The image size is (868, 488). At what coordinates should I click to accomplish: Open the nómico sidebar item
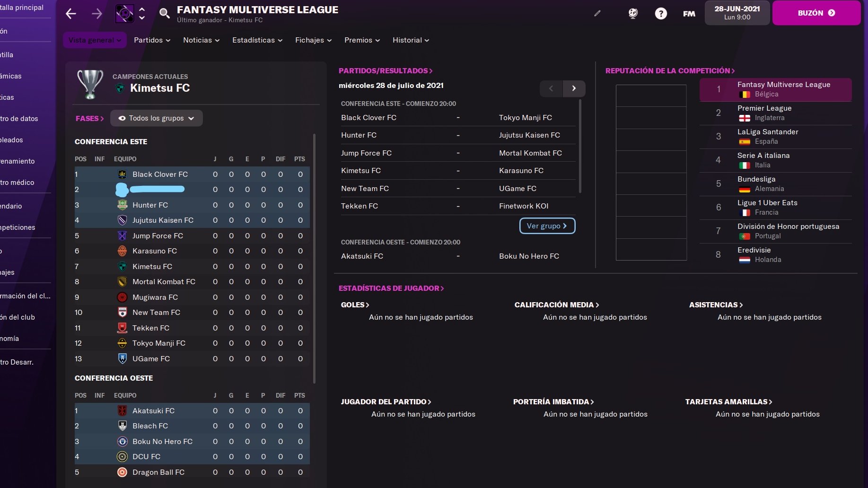click(9, 339)
